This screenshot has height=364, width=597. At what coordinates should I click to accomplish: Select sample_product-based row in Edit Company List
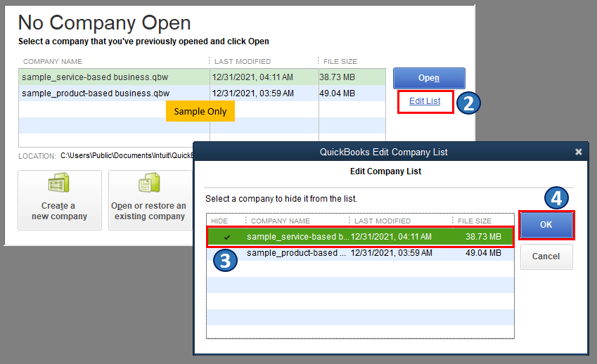(360, 253)
